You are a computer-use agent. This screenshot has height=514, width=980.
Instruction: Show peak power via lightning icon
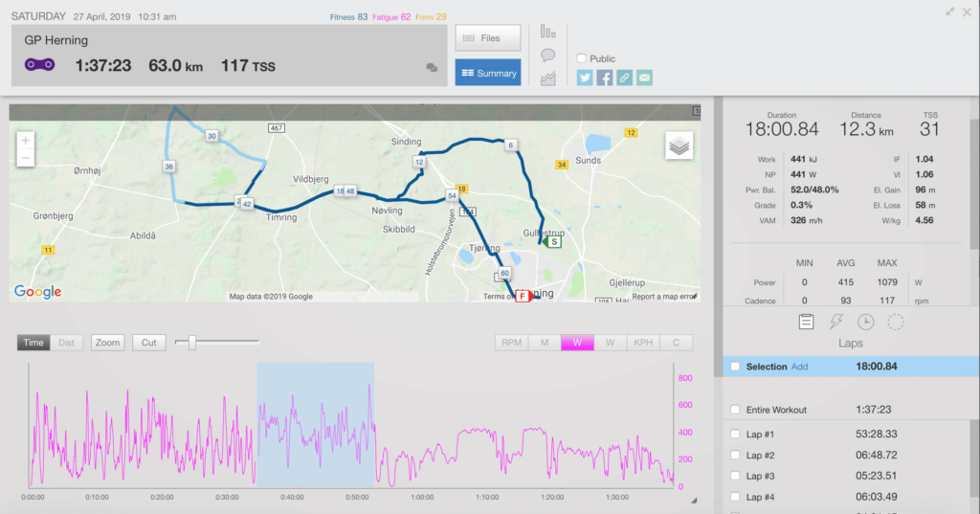coord(835,323)
